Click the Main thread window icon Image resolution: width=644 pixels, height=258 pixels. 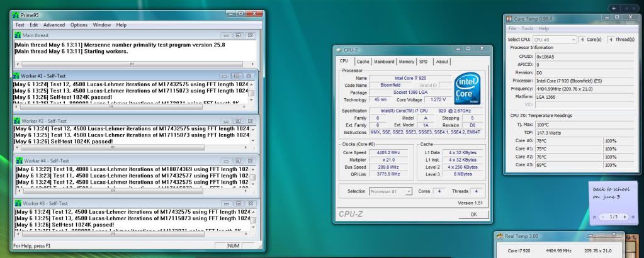tap(17, 35)
